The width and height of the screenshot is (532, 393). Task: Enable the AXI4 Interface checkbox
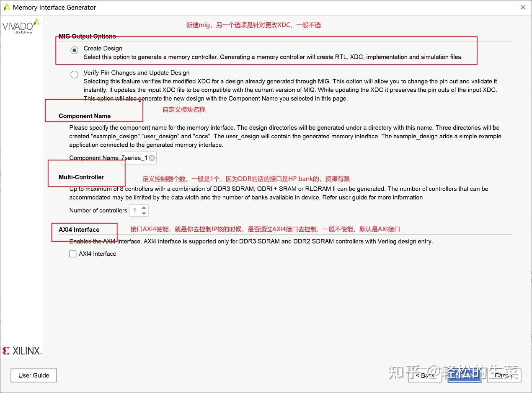tap(73, 254)
